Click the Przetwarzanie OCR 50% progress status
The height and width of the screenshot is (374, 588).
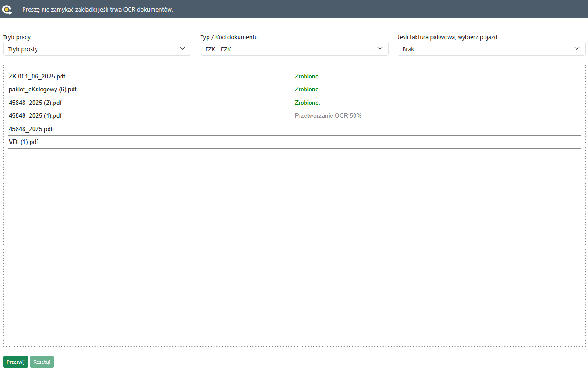[x=328, y=116]
